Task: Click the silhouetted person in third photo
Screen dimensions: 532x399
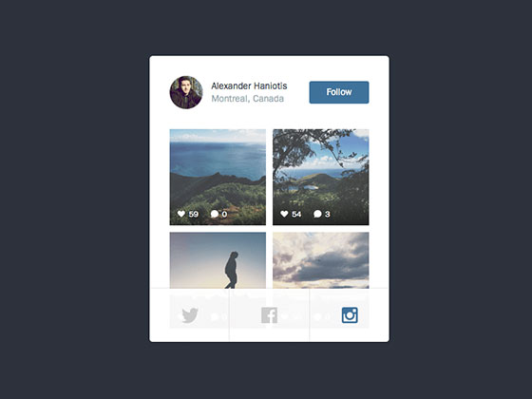Action: (x=232, y=270)
